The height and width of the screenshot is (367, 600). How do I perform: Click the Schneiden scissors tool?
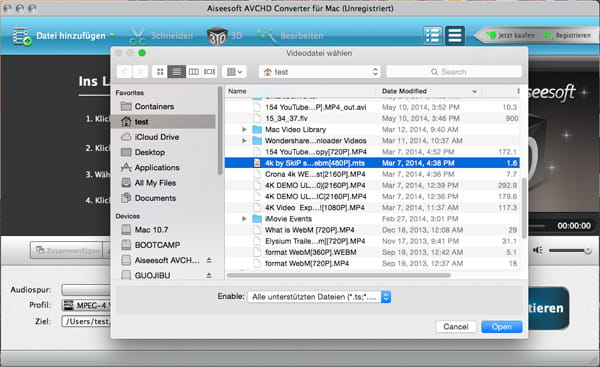[138, 36]
